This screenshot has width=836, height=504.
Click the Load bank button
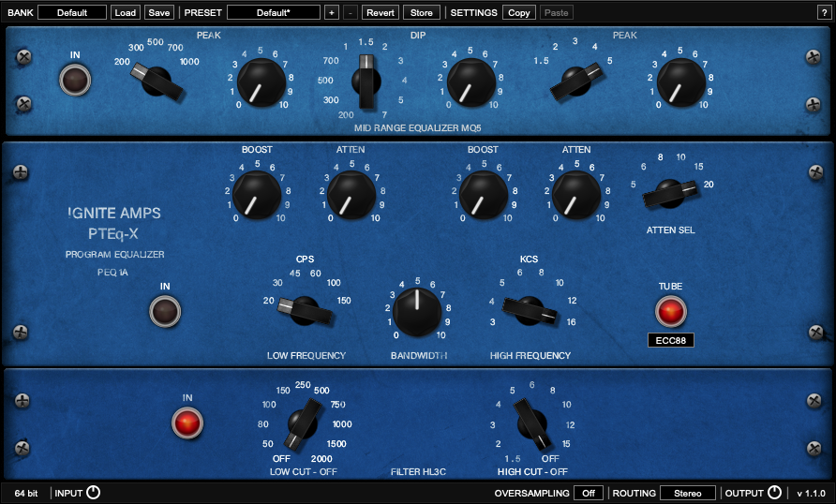point(126,12)
